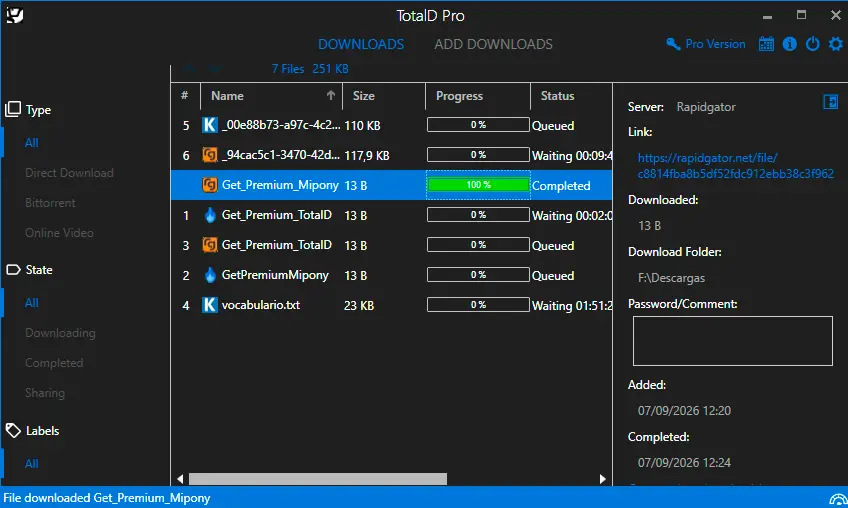This screenshot has height=508, width=848.
Task: Click the scroll left arrow of the list
Action: tap(180, 479)
